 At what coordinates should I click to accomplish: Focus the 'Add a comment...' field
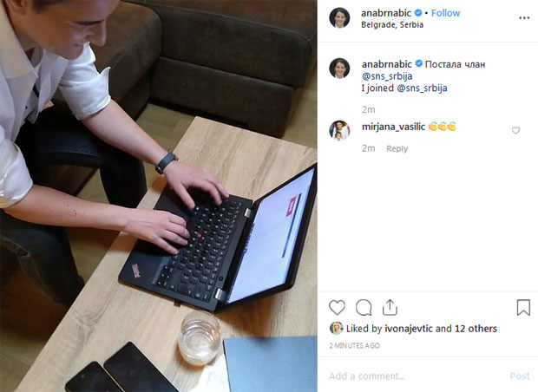point(415,376)
